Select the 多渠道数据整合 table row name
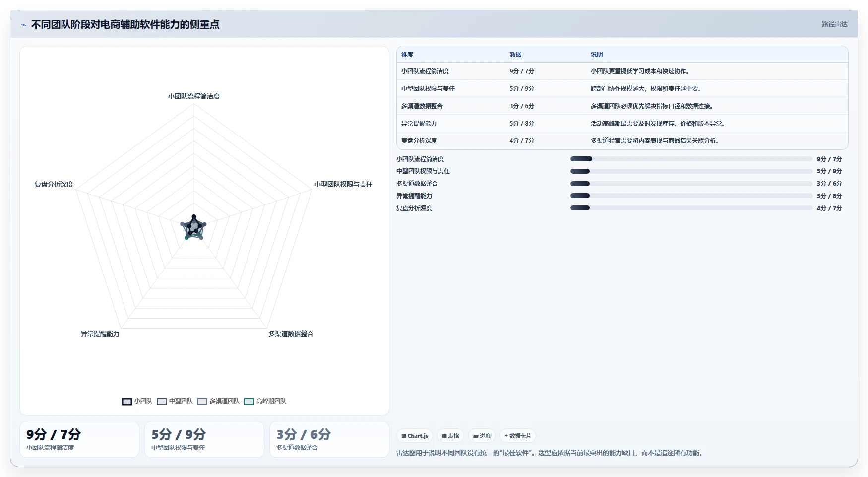Screen dimensions: 868x477 [x=422, y=106]
